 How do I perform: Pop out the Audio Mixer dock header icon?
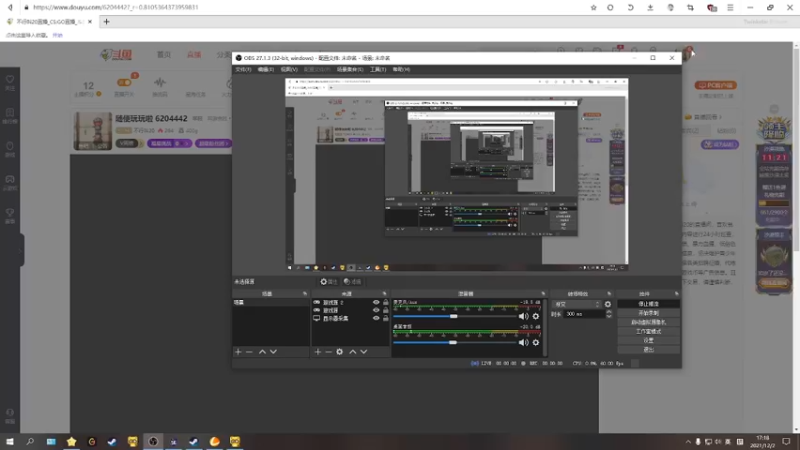tap(543, 294)
